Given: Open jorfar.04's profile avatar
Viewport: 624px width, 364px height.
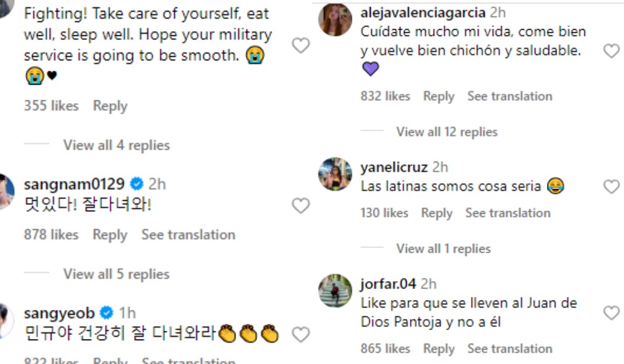Looking at the screenshot, I should (335, 291).
